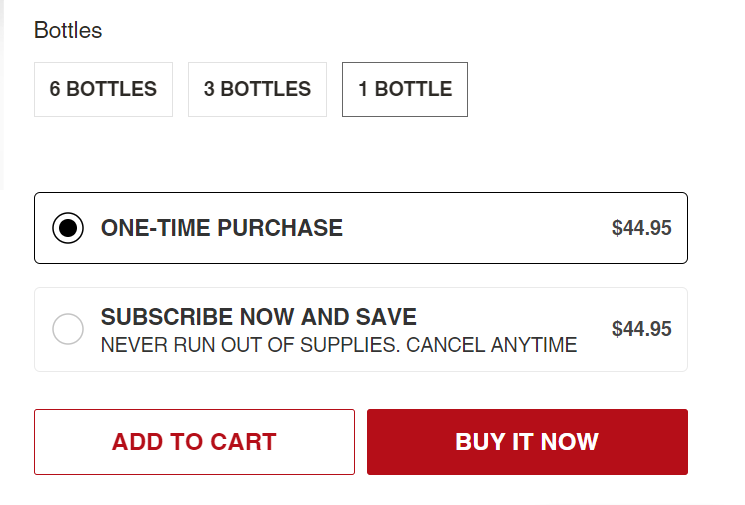Click the word 'SAVE' in the subscribe option

(x=386, y=317)
